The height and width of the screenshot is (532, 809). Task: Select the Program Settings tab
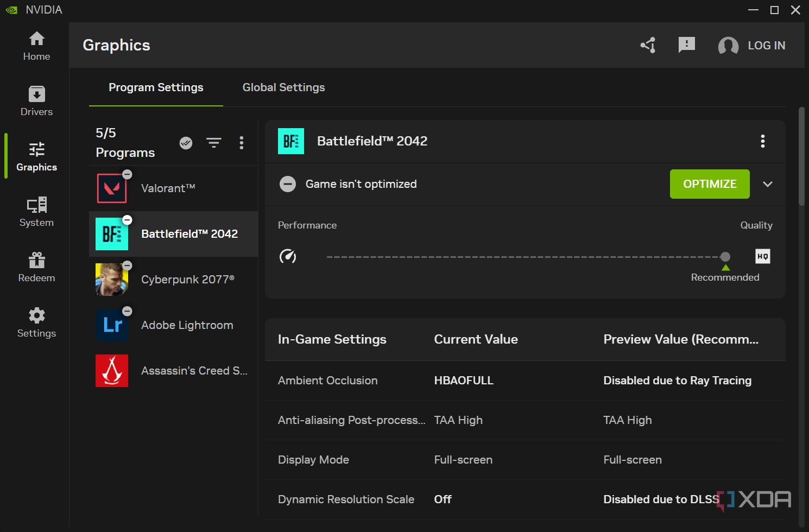point(156,87)
